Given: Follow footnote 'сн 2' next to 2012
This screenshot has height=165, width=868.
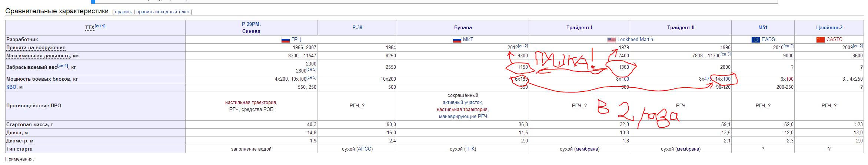Looking at the screenshot, I should pyautogui.click(x=523, y=46).
